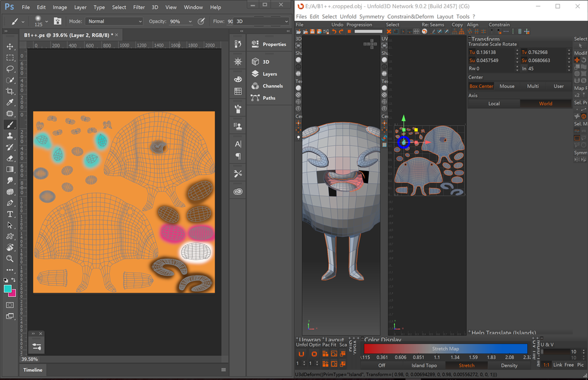This screenshot has width=588, height=380.
Task: Select the Brush tool in toolbox
Action: tap(10, 125)
